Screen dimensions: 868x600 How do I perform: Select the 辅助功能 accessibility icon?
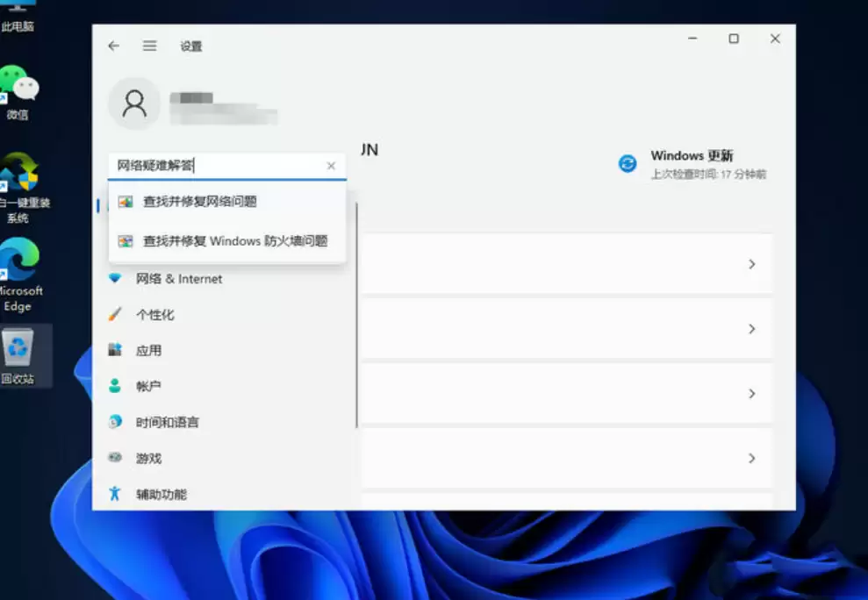tap(116, 494)
